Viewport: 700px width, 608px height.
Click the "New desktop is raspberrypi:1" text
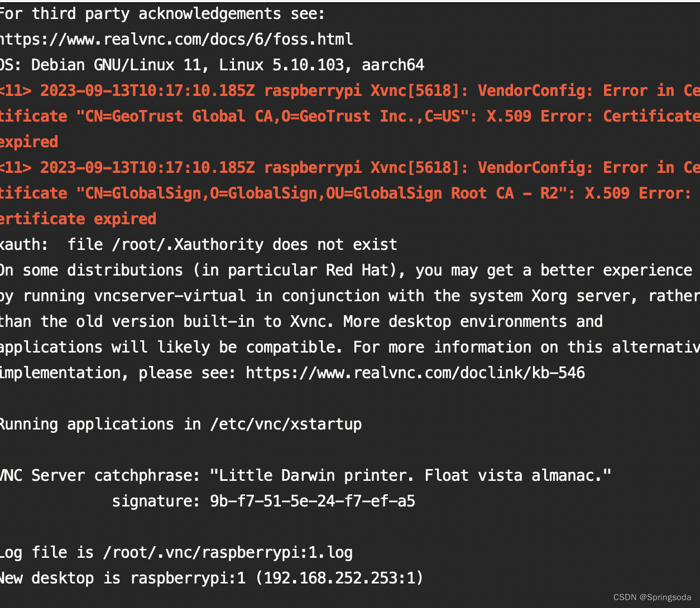tap(123, 578)
